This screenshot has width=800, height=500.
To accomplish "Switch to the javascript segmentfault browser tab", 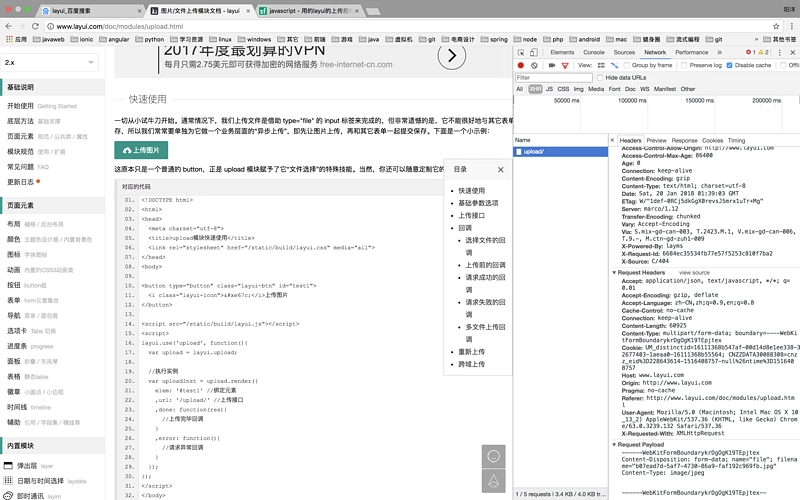I will coord(309,11).
